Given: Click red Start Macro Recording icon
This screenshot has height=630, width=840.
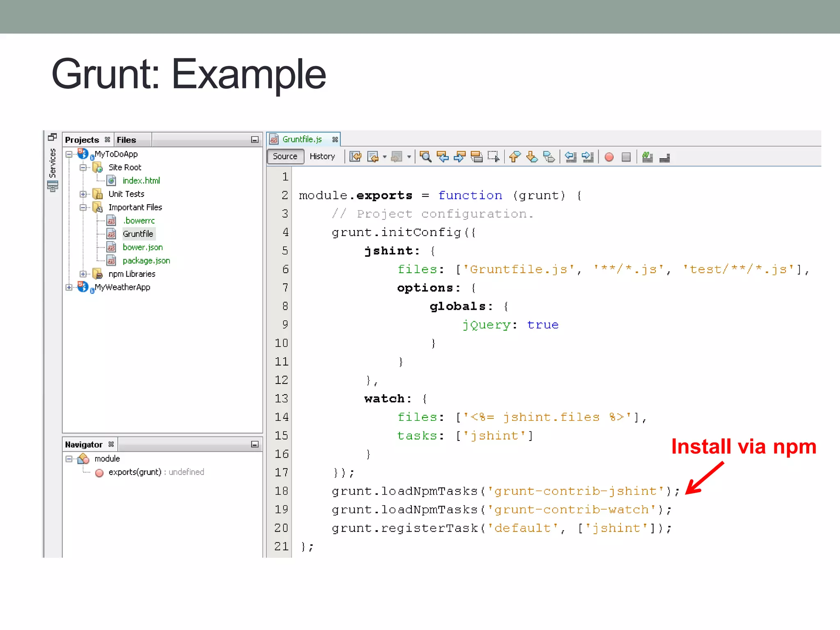Looking at the screenshot, I should point(609,157).
